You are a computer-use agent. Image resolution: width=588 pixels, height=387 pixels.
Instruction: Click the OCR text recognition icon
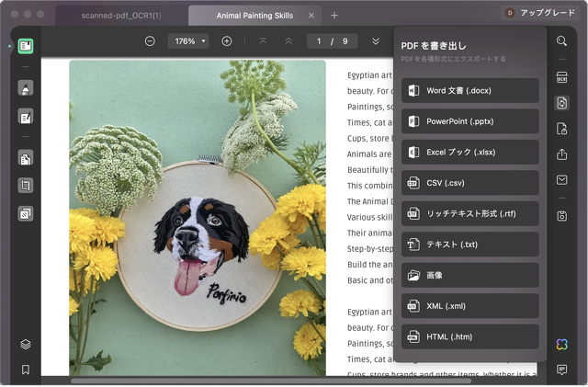click(561, 78)
